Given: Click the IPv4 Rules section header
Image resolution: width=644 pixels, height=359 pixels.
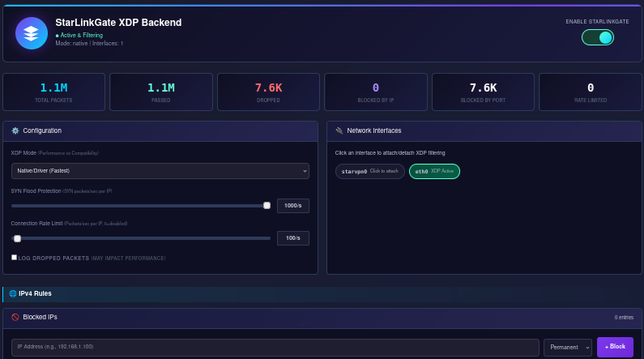Looking at the screenshot, I should [322, 293].
